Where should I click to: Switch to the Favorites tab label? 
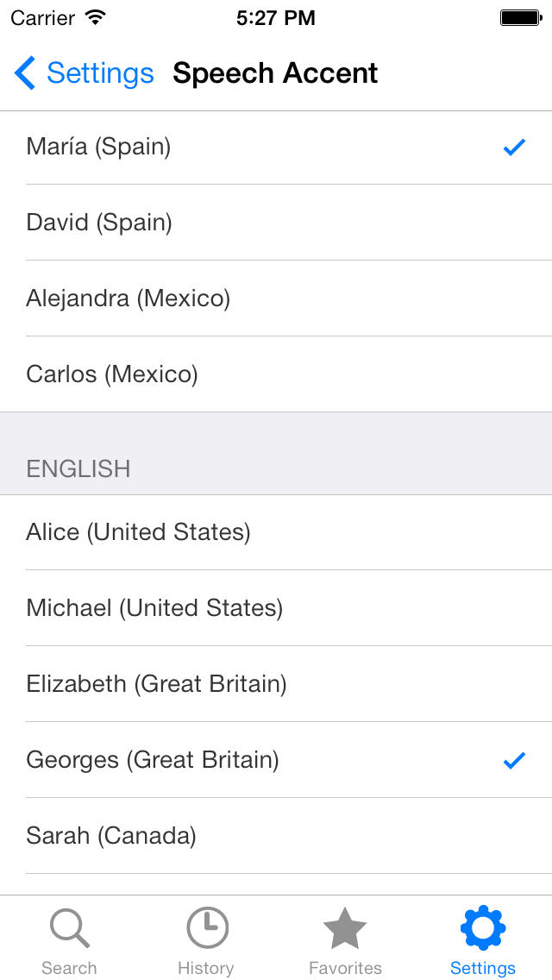[345, 968]
